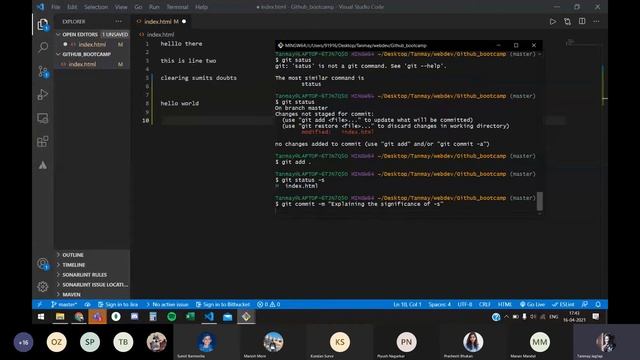This screenshot has height=360, width=640.
Task: Click the master branch in status bar
Action: [x=64, y=304]
